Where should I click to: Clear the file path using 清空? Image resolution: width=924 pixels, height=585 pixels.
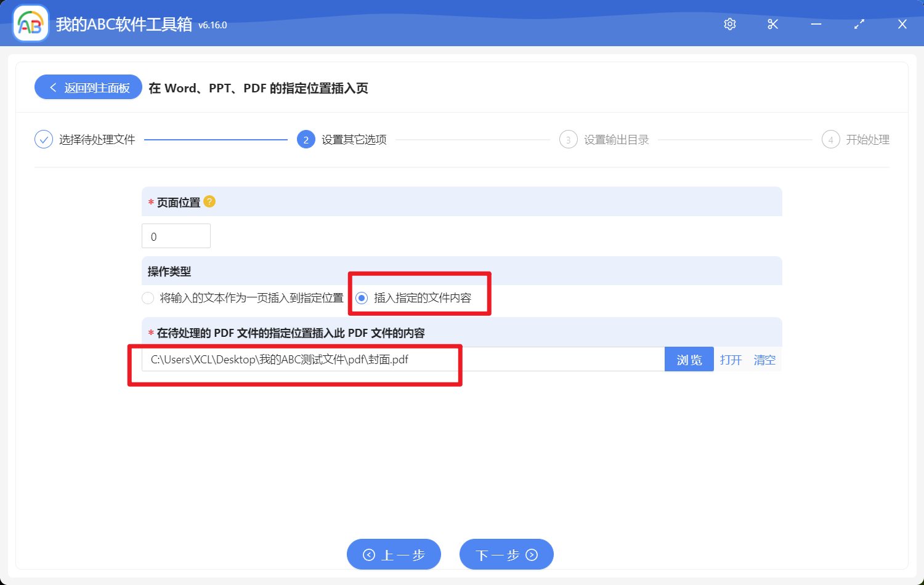(764, 360)
